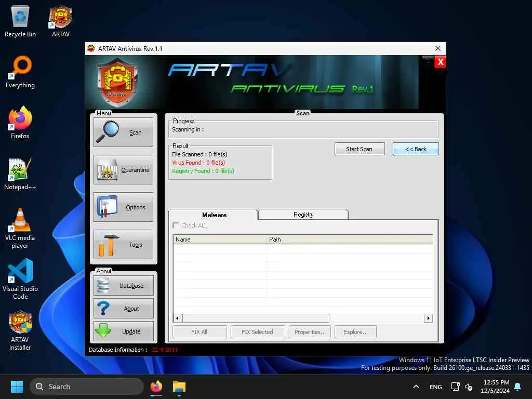Image resolution: width=532 pixels, height=399 pixels.
Task: Open the About dialog button
Action: coord(124,309)
